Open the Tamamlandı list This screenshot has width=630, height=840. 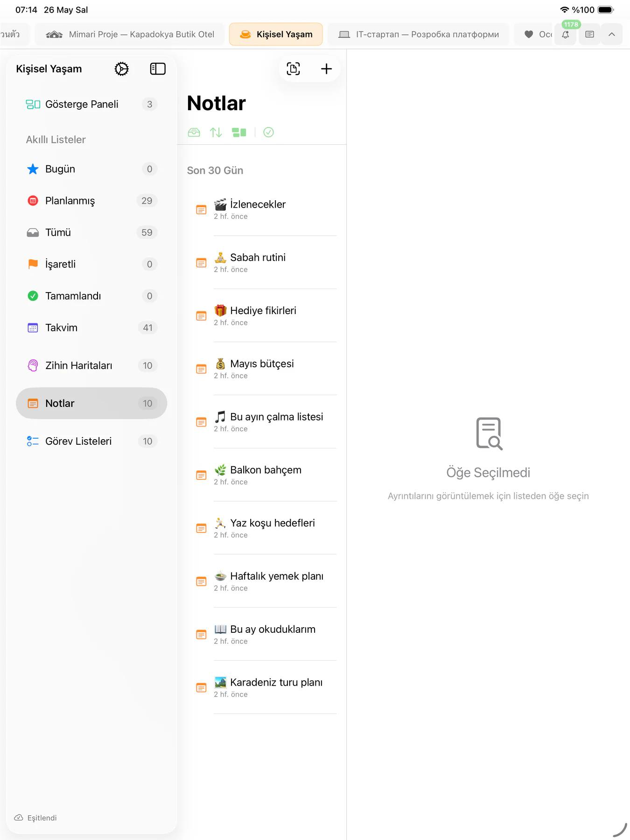91,296
